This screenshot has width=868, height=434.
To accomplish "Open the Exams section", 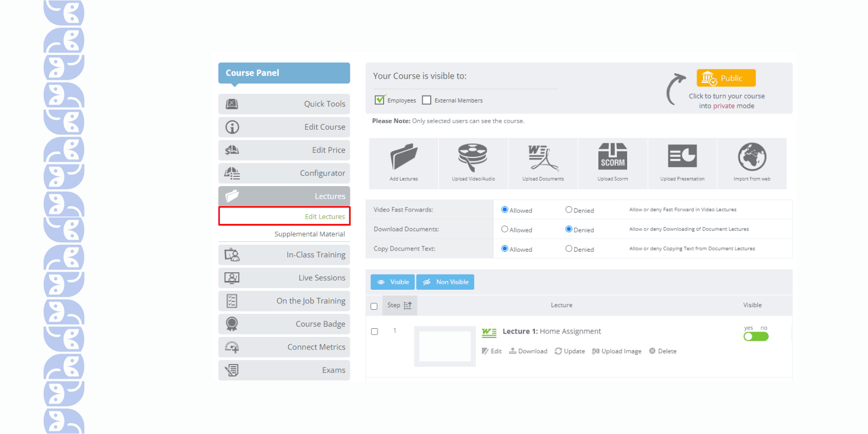I will 284,370.
